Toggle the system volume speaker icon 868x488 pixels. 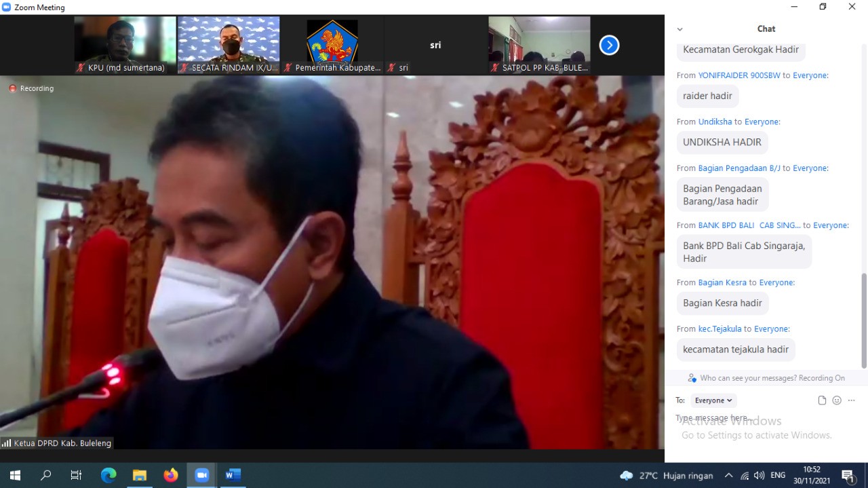click(759, 476)
